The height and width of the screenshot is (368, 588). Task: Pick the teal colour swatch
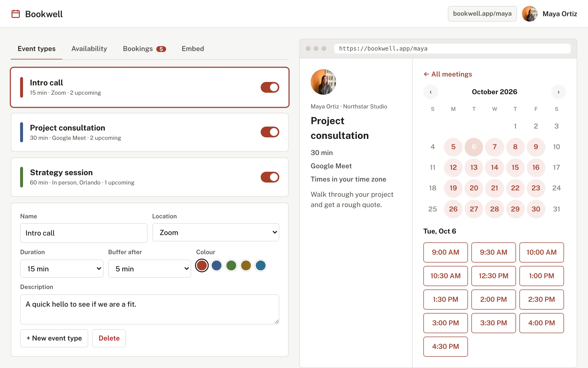261,265
